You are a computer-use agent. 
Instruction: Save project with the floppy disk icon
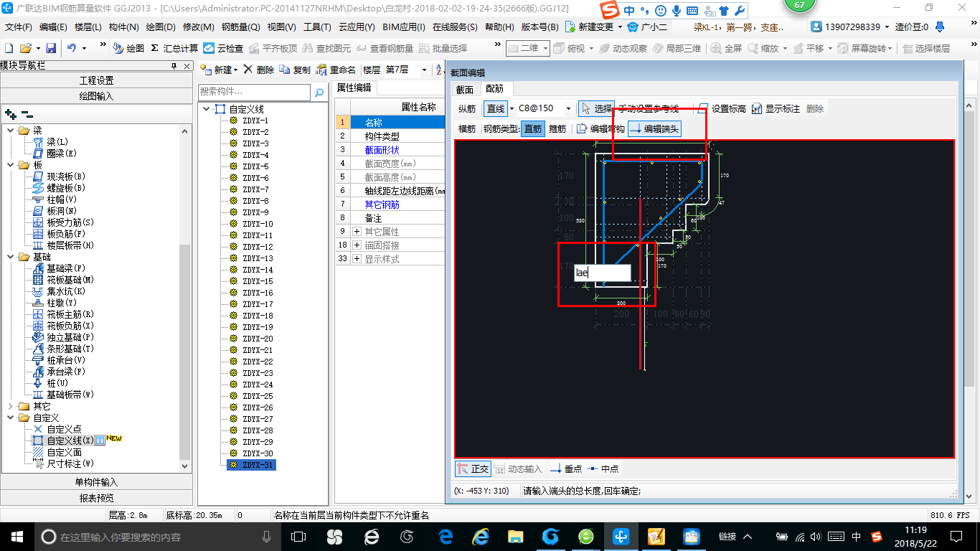(51, 48)
